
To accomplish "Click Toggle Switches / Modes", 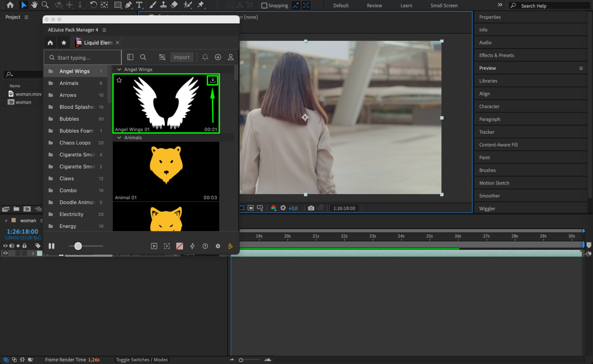I will [142, 360].
